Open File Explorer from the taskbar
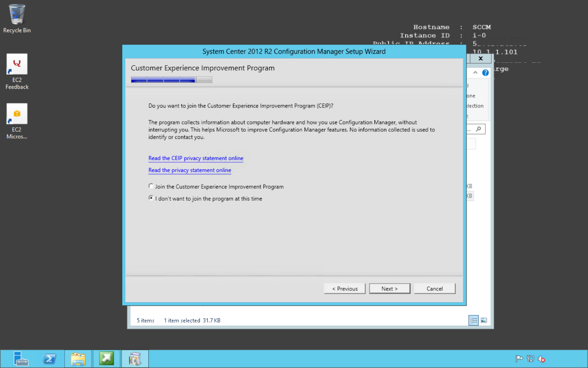 coord(78,359)
